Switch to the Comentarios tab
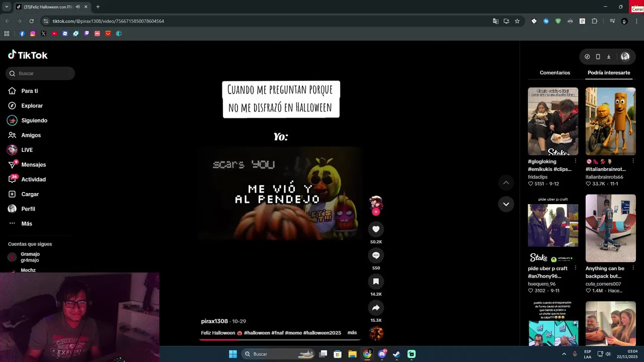This screenshot has width=644, height=362. click(555, 73)
